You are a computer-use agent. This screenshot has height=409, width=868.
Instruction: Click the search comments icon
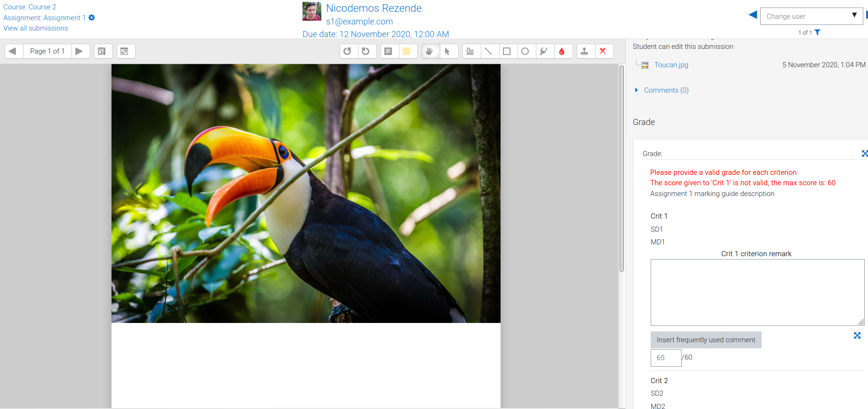pyautogui.click(x=103, y=51)
